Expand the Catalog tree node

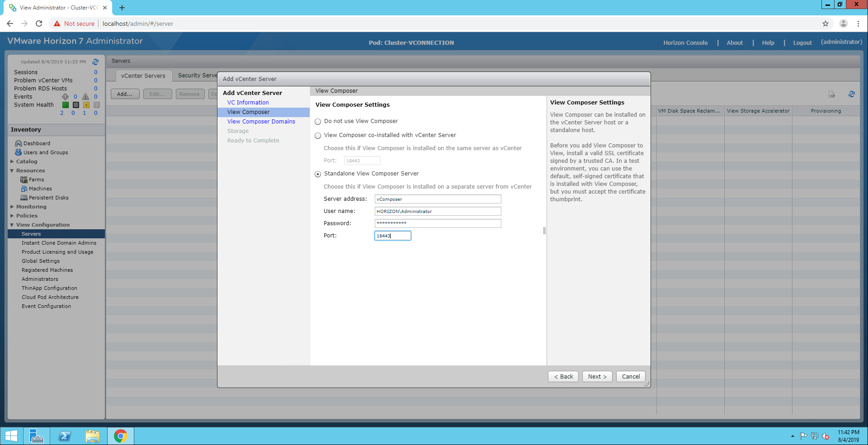[x=12, y=161]
